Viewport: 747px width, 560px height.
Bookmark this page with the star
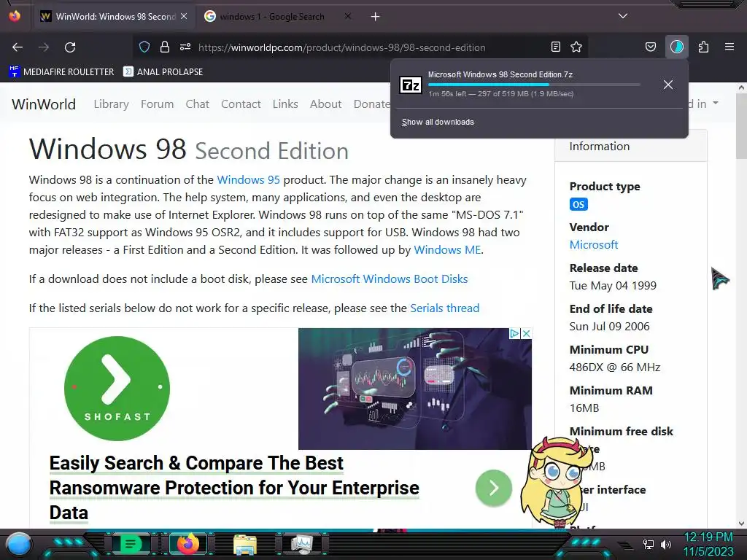(576, 47)
